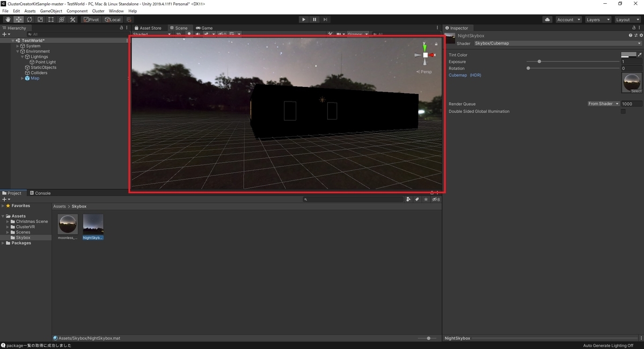Switch to the Game tab
Image resolution: width=644 pixels, height=349 pixels.
(204, 28)
